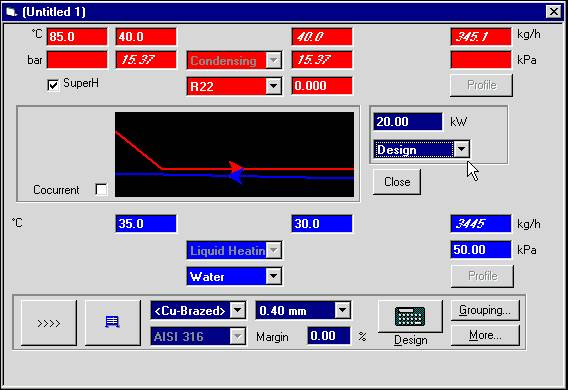Click the empty red kPa field
Viewport: 568px width, 390px height.
pyautogui.click(x=481, y=60)
